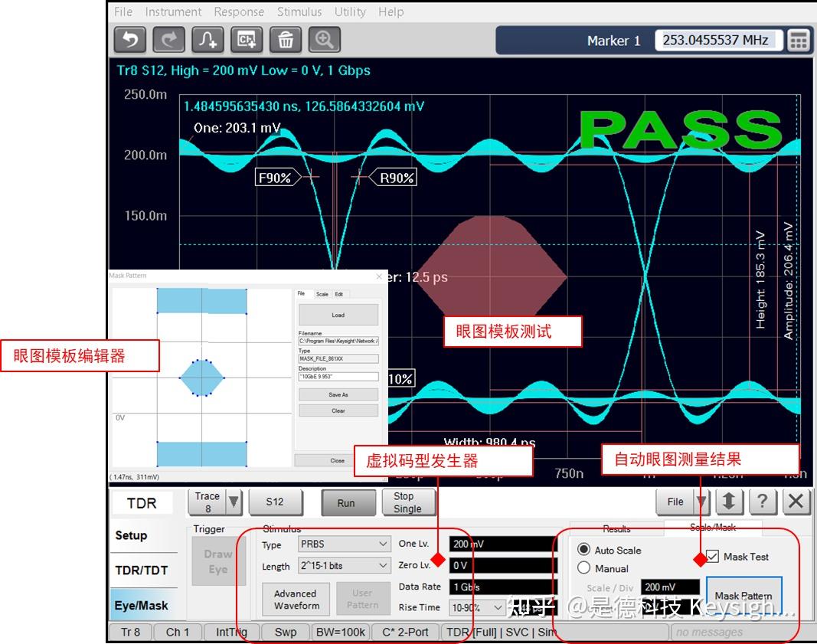Uncheck the Mask Test checkbox
The image size is (817, 644).
click(712, 557)
